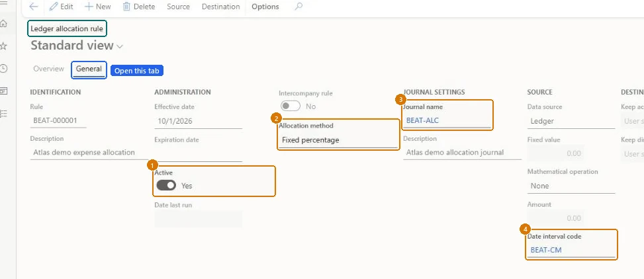Click the Effective date field
This screenshot has width=644, height=279.
point(198,122)
